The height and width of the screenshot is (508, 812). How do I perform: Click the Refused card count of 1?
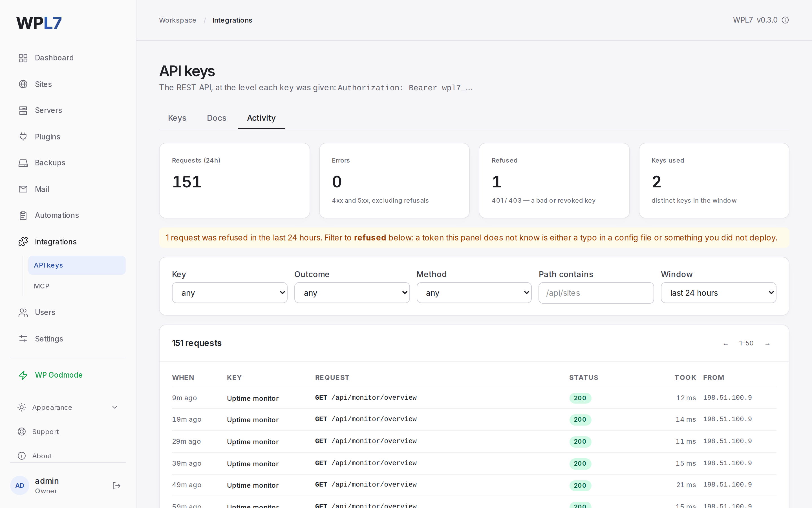[497, 182]
